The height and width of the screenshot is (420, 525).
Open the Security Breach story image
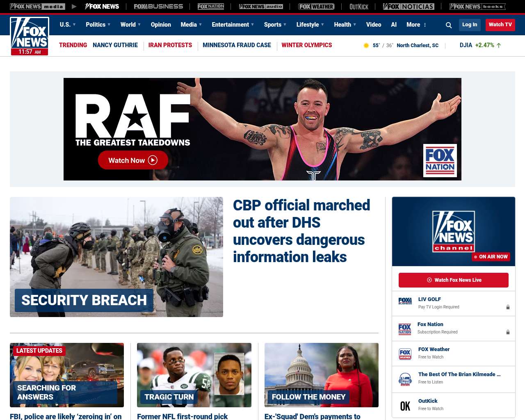tap(116, 257)
